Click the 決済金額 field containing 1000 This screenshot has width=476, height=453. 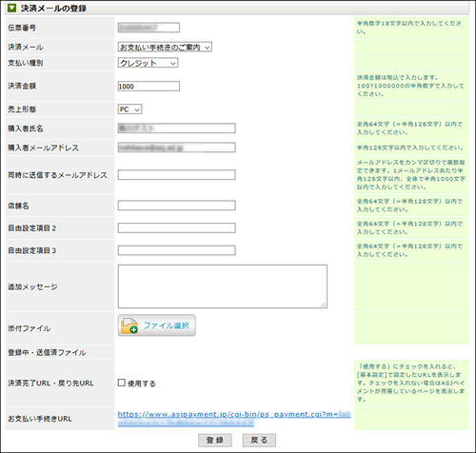(x=149, y=87)
